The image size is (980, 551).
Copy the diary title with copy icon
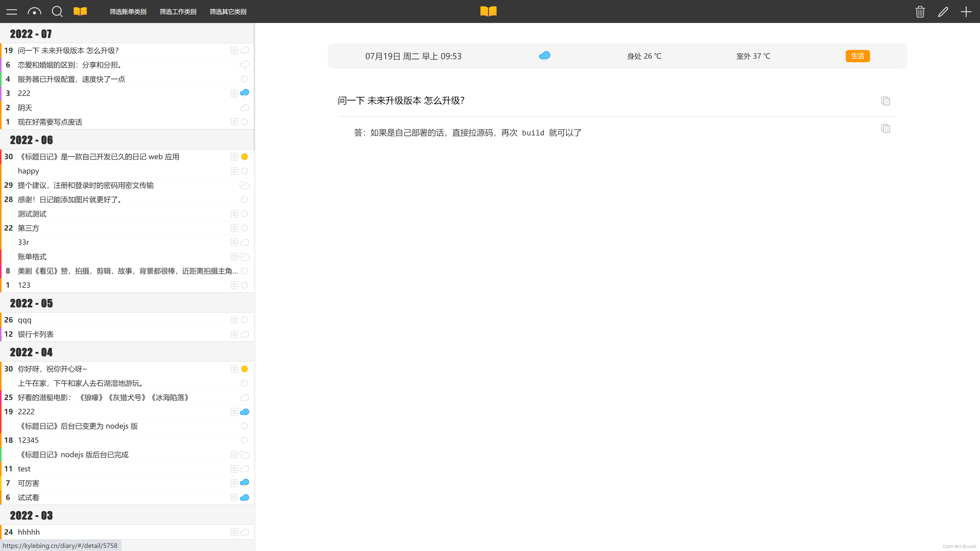(x=885, y=101)
